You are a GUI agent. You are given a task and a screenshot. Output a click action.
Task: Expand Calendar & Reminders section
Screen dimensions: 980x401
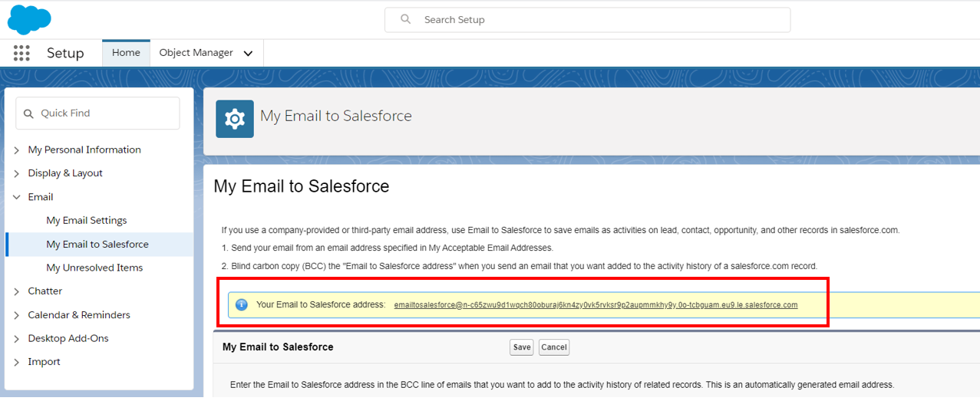pos(17,315)
